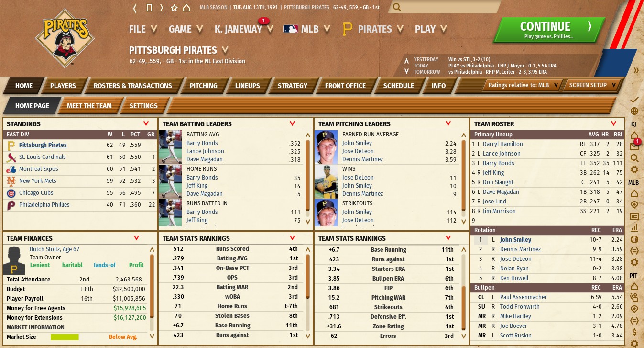The image size is (644, 348).
Task: Open the Team Roster panel red arrow
Action: (616, 123)
